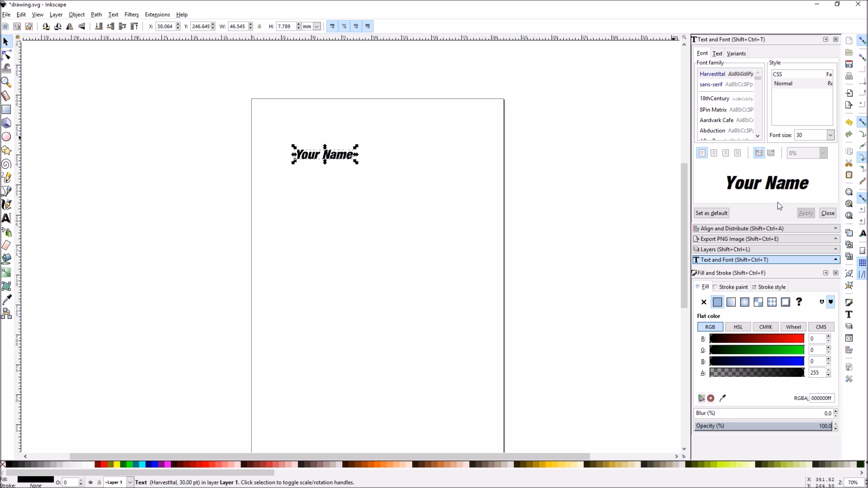Select the Eraser tool
868x488 pixels.
(6, 245)
